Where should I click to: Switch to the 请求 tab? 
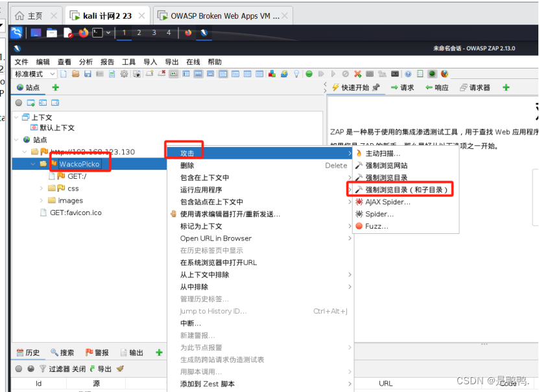(403, 87)
